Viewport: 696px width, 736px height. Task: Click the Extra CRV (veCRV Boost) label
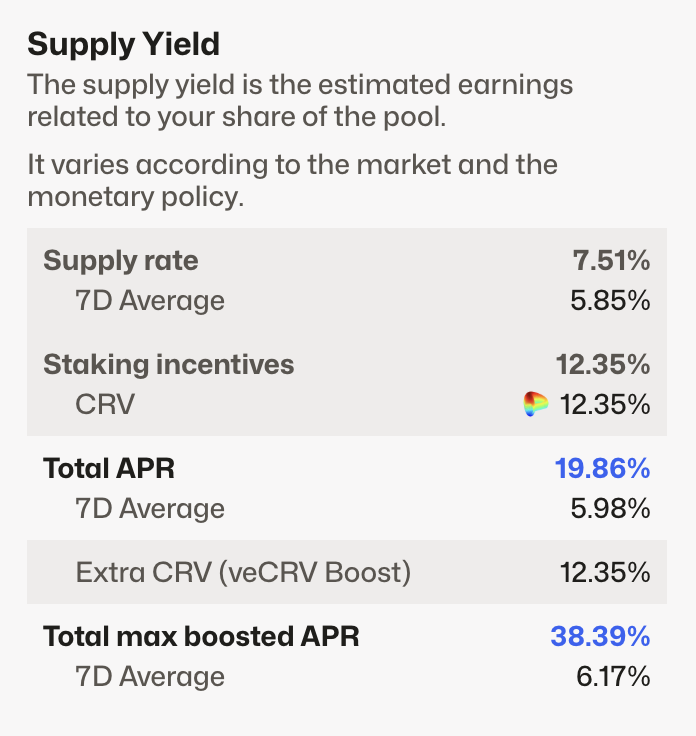(243, 573)
